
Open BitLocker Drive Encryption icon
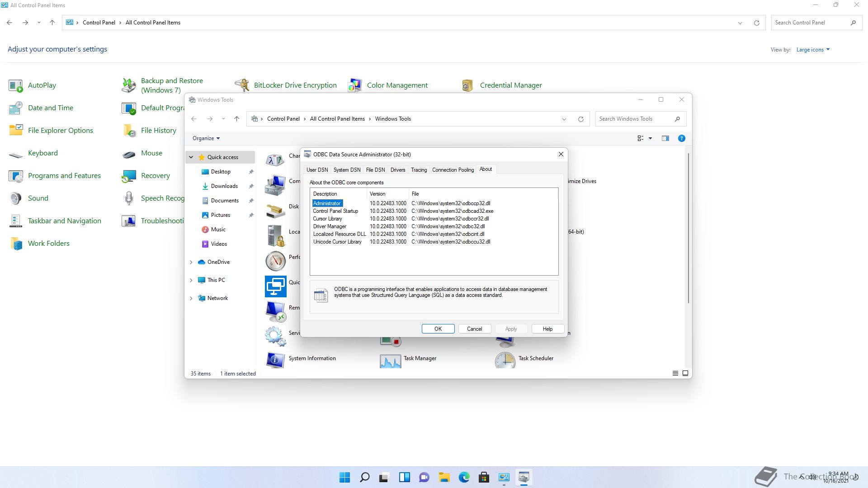[242, 85]
